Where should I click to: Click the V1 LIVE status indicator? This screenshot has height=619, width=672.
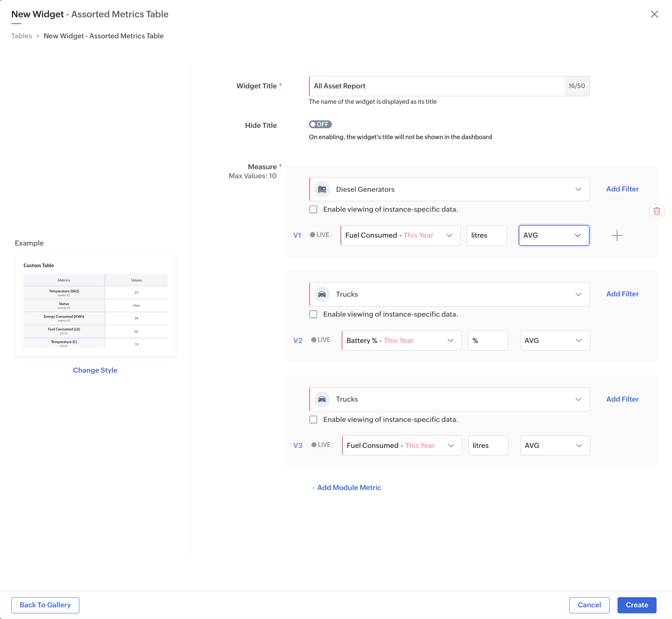coord(319,235)
